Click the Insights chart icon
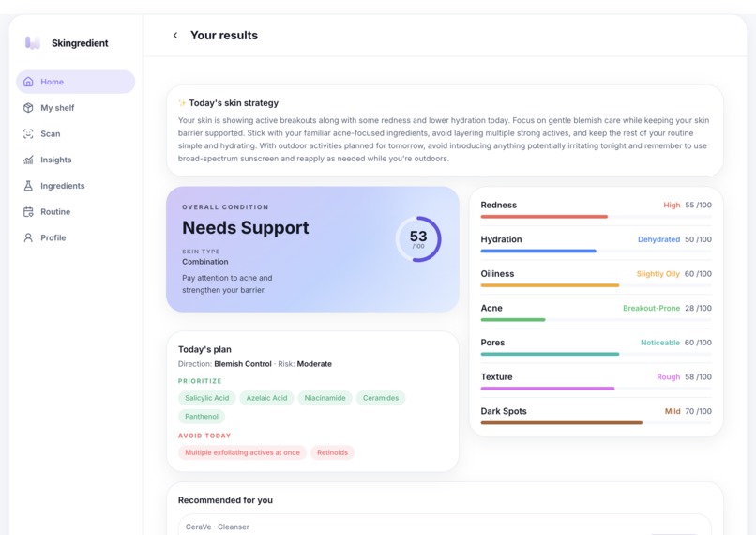This screenshot has height=535, width=756. [28, 160]
